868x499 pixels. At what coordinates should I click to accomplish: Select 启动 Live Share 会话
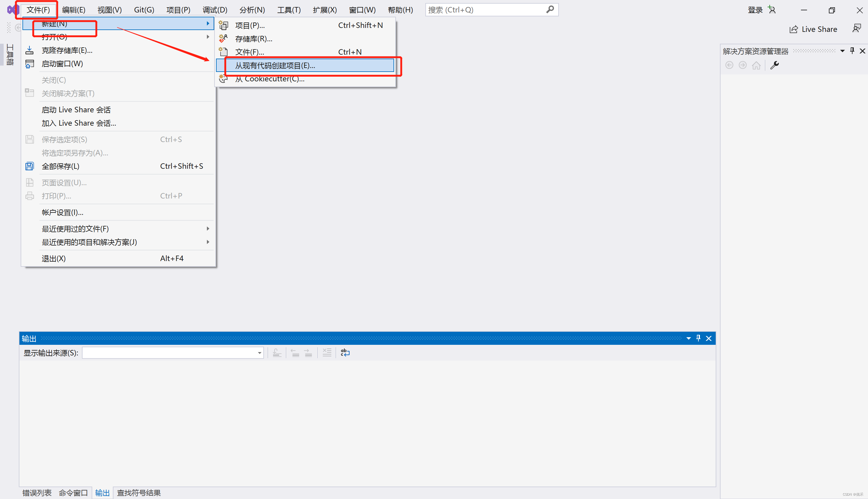coord(119,110)
